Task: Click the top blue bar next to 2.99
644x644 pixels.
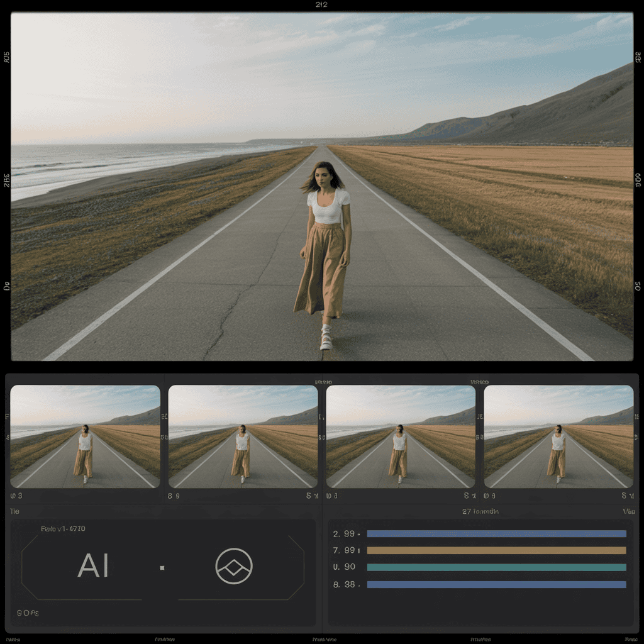Action: pos(496,534)
